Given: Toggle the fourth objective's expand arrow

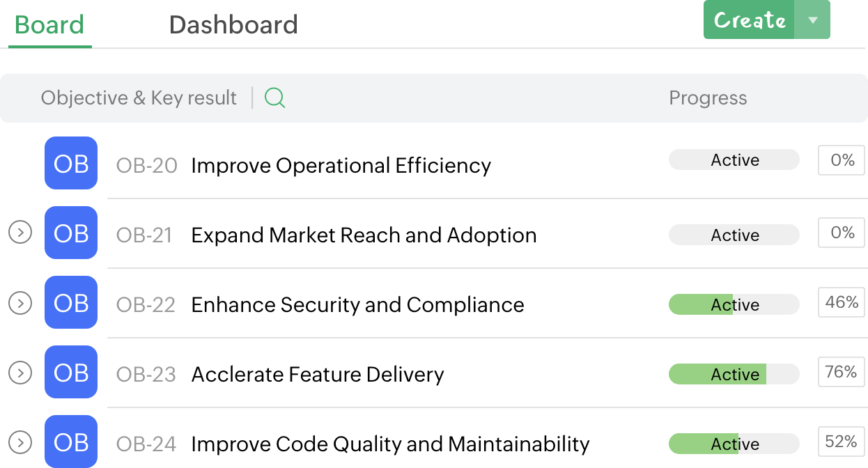Looking at the screenshot, I should point(20,373).
